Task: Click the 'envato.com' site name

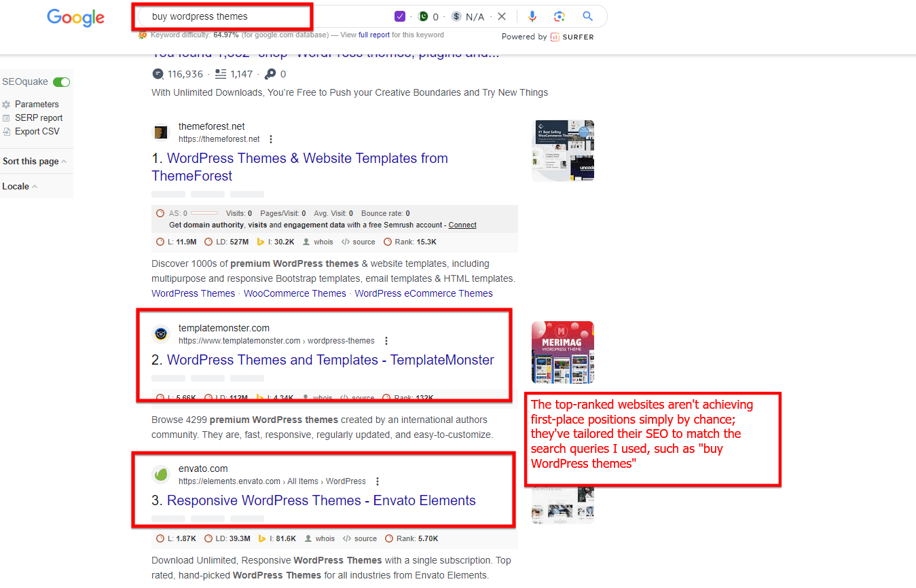Action: pyautogui.click(x=203, y=468)
